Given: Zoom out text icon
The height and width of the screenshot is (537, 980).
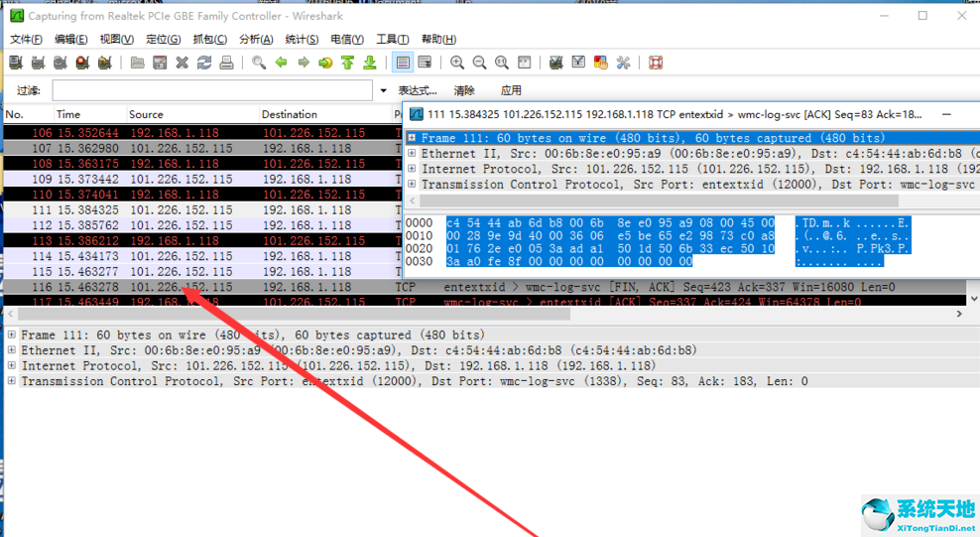Looking at the screenshot, I should [479, 63].
